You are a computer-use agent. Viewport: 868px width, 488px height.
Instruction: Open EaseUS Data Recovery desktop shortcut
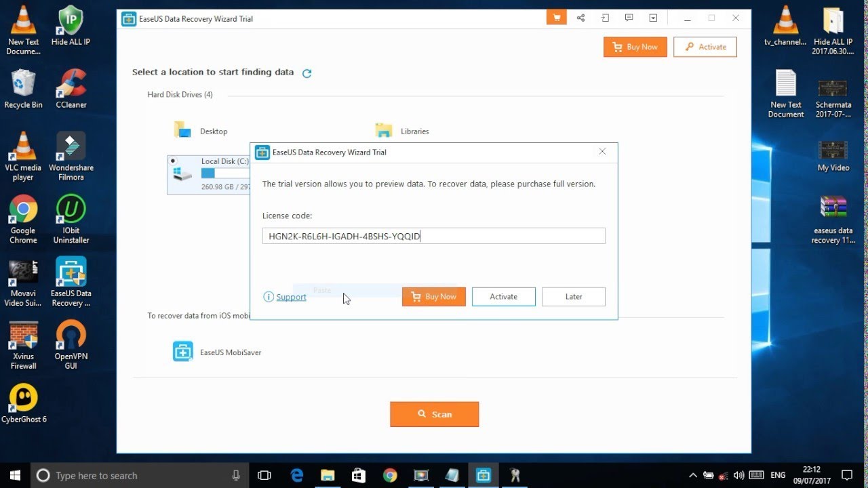(71, 283)
